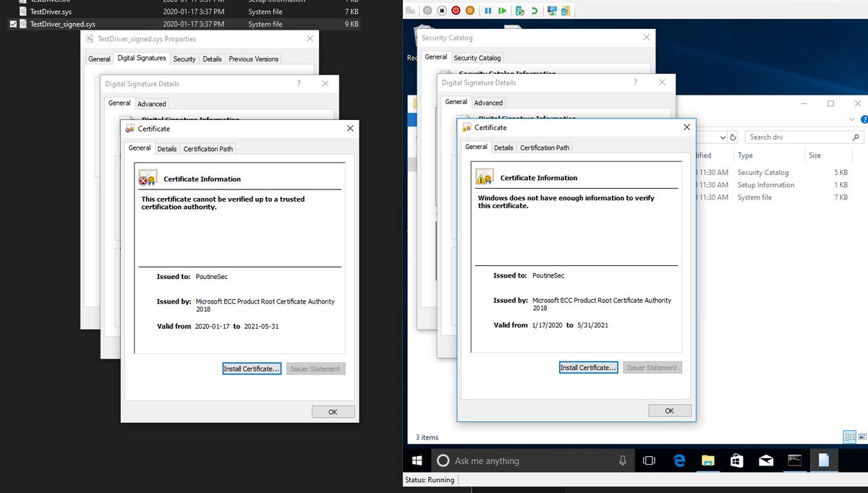
Task: Click Install Certificate in left Certificate dialog
Action: (x=252, y=369)
